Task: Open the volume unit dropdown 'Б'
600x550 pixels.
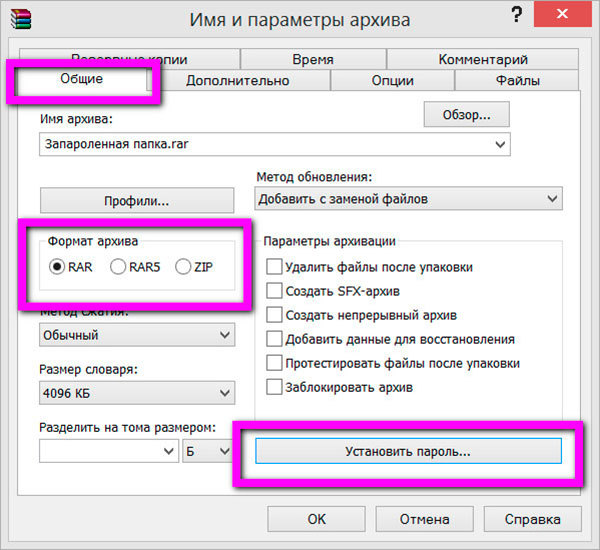Action: [207, 451]
